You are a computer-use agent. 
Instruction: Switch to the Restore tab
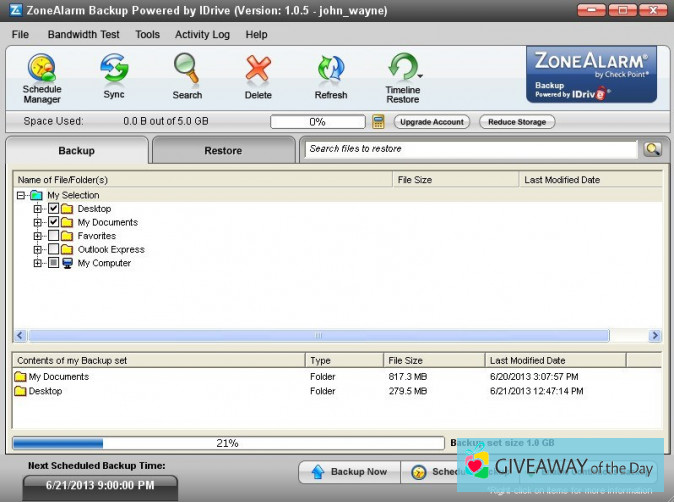click(223, 151)
